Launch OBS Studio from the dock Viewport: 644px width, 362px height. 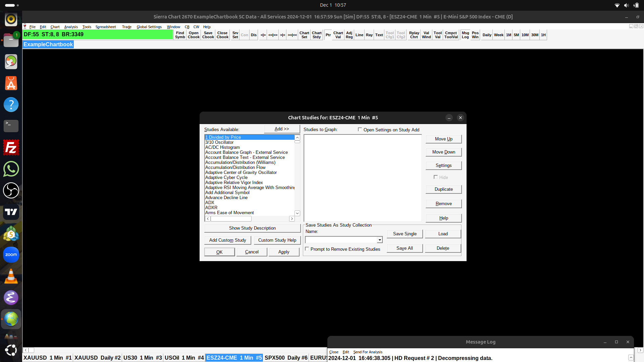11,190
